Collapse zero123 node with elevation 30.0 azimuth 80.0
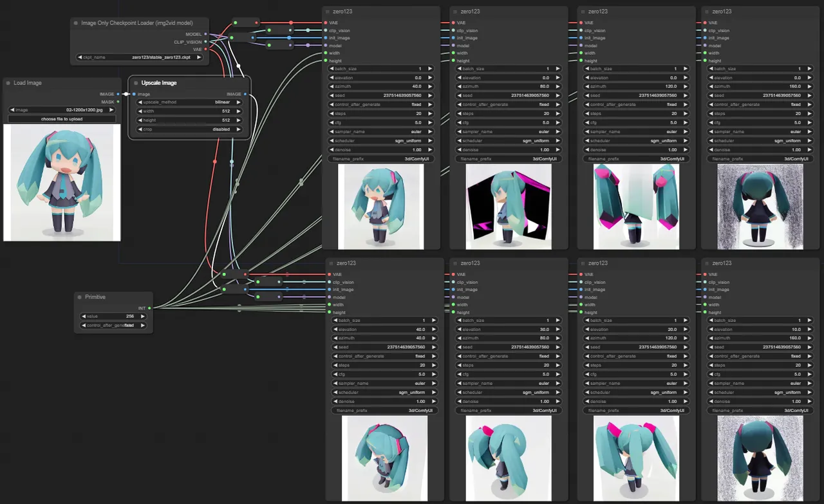This screenshot has width=824, height=504. point(456,263)
